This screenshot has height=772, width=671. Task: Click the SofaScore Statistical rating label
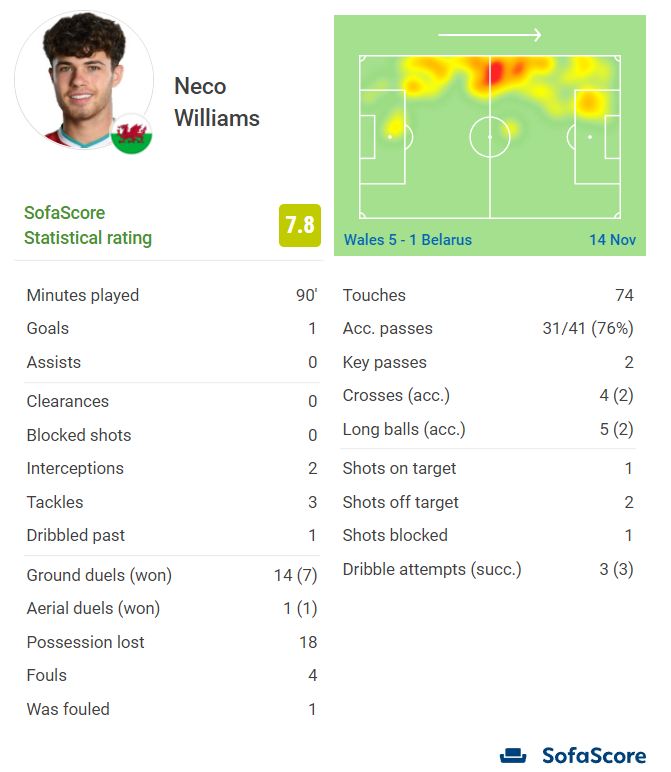point(88,225)
